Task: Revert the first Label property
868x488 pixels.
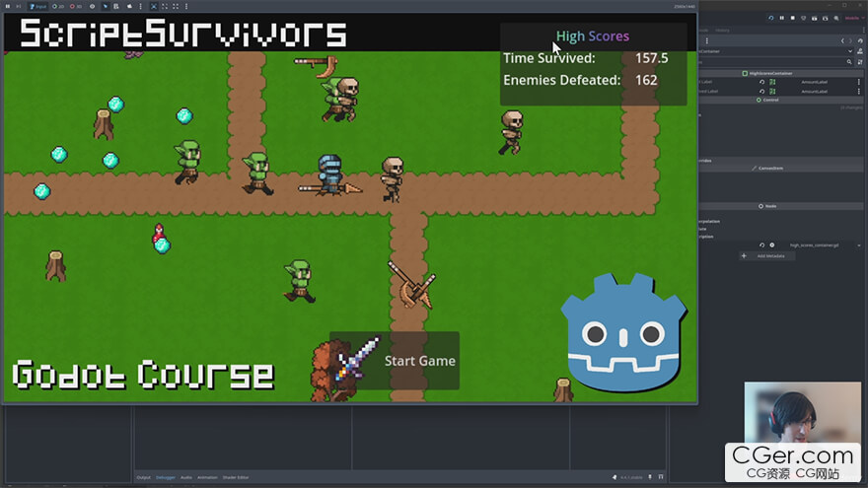Action: (761, 82)
